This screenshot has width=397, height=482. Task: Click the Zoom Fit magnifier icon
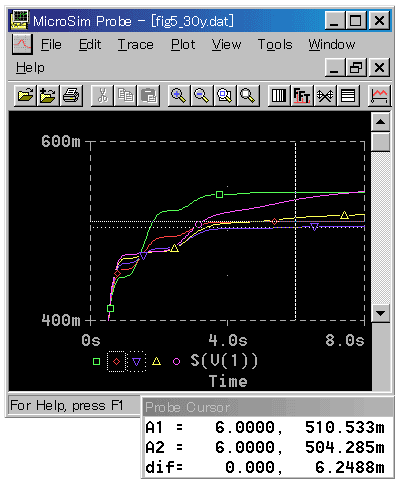(x=248, y=96)
